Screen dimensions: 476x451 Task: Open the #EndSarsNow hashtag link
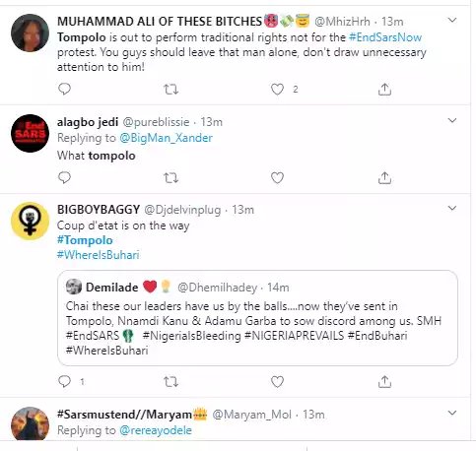pos(385,37)
